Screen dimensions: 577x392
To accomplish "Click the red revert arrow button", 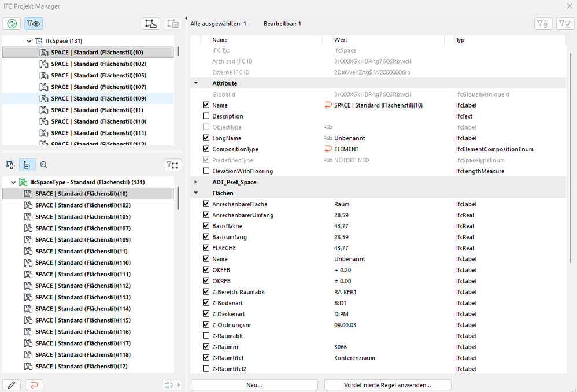I will pyautogui.click(x=34, y=385).
